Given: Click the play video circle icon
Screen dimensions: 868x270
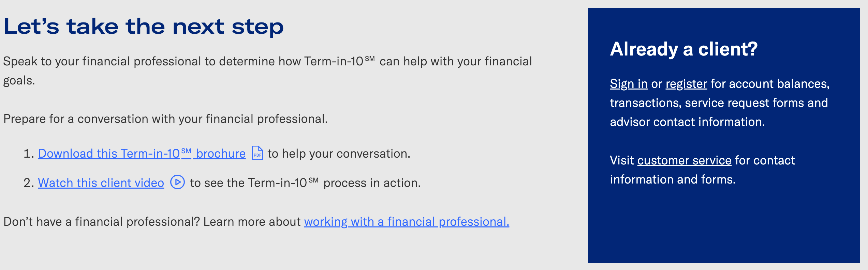Looking at the screenshot, I should point(177,182).
